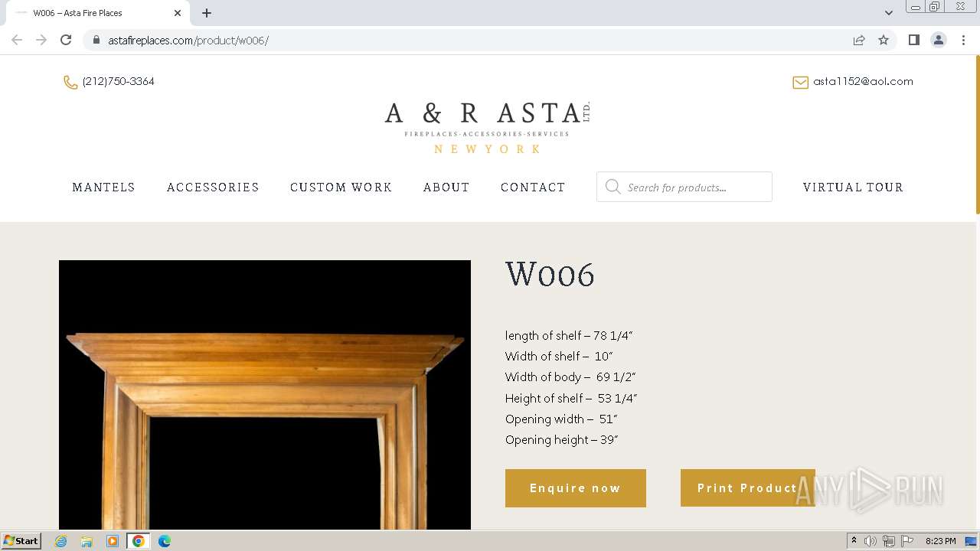Open media player taskbar icon
Viewport: 980px width, 551px height.
[113, 541]
